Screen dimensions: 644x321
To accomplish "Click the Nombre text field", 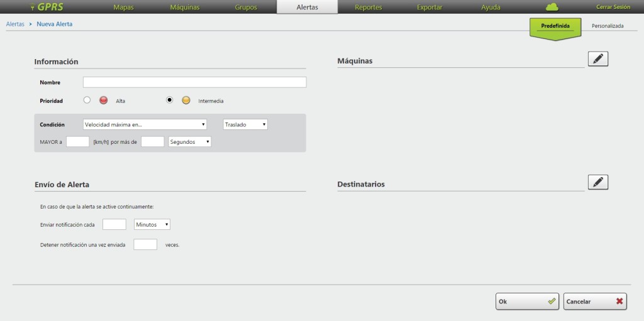I will (194, 82).
